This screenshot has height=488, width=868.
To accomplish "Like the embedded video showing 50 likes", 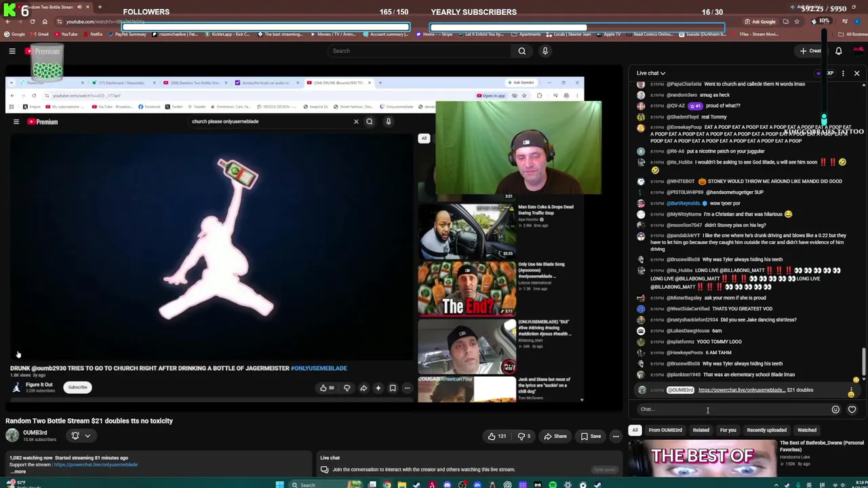I will point(327,388).
